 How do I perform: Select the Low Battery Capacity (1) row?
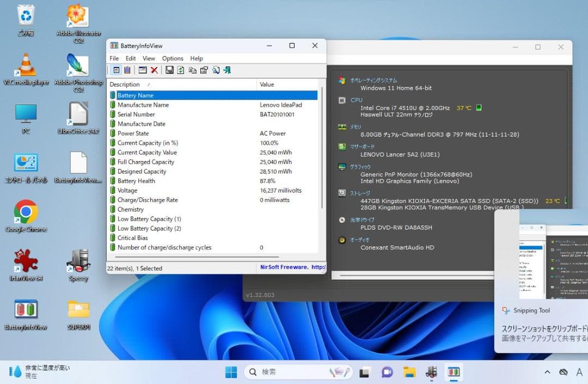(213, 219)
